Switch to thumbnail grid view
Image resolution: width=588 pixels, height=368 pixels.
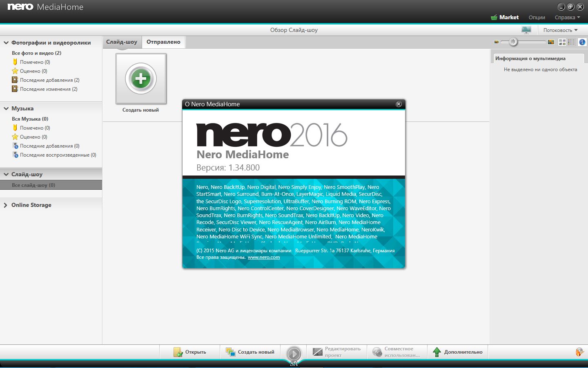click(562, 42)
